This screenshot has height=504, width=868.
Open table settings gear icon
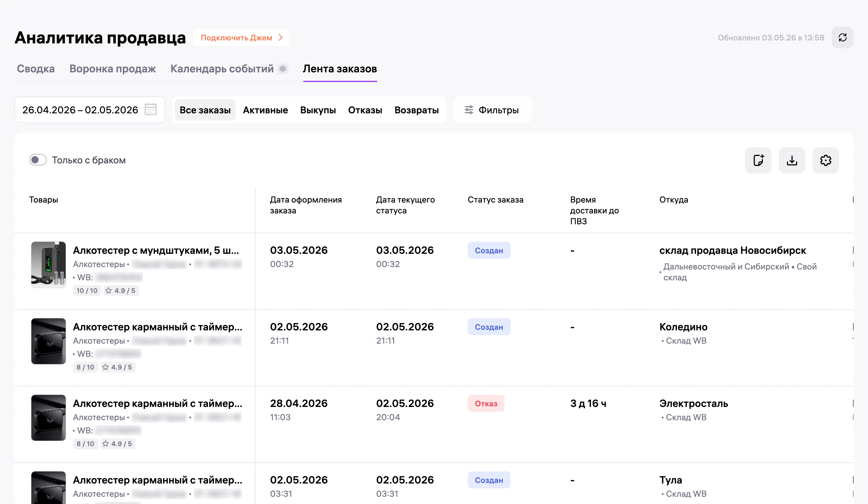[x=826, y=160]
